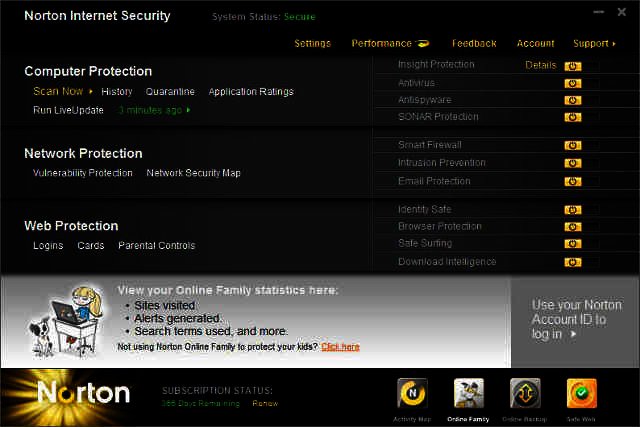
Task: Close the Norton Internet Security window
Action: (x=622, y=12)
